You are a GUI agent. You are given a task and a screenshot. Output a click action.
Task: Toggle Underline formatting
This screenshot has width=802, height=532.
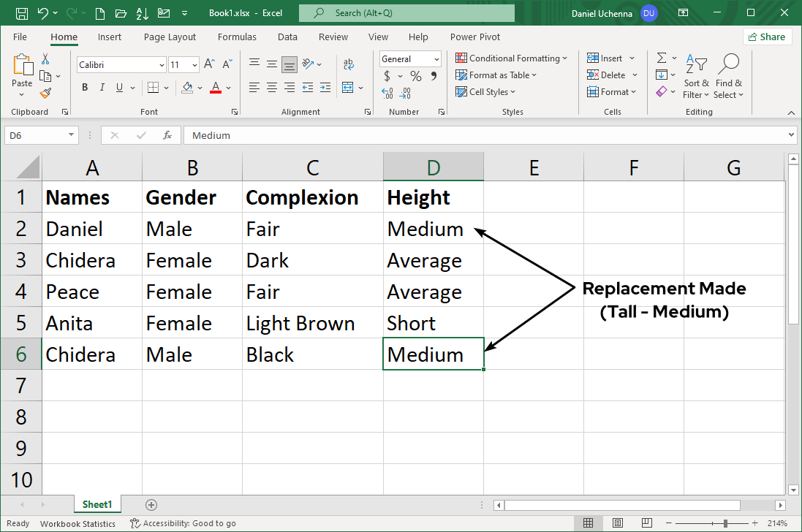[x=119, y=88]
